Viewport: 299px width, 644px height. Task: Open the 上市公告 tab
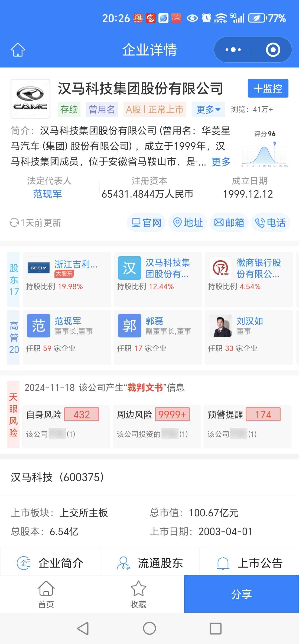(x=249, y=563)
